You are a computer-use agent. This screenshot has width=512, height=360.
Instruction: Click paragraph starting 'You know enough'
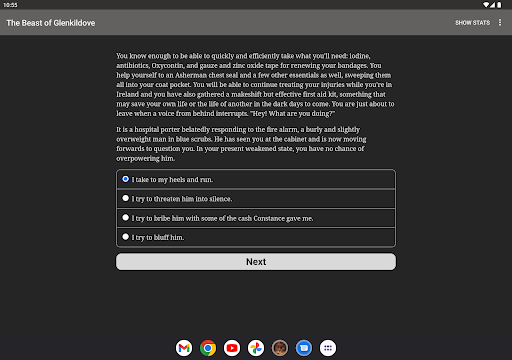pyautogui.click(x=255, y=85)
